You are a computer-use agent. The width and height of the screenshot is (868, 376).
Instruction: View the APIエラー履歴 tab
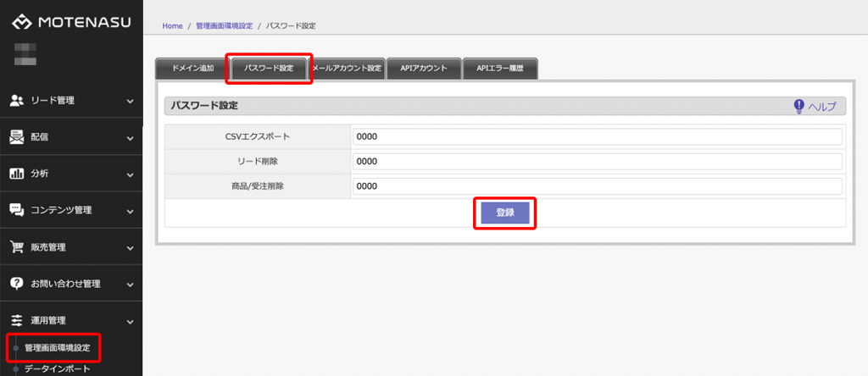pyautogui.click(x=500, y=69)
